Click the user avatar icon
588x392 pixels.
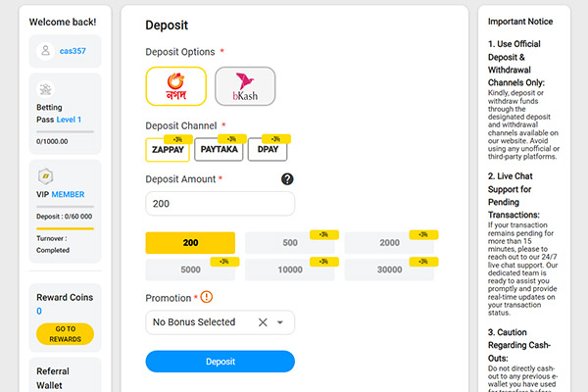coord(45,51)
